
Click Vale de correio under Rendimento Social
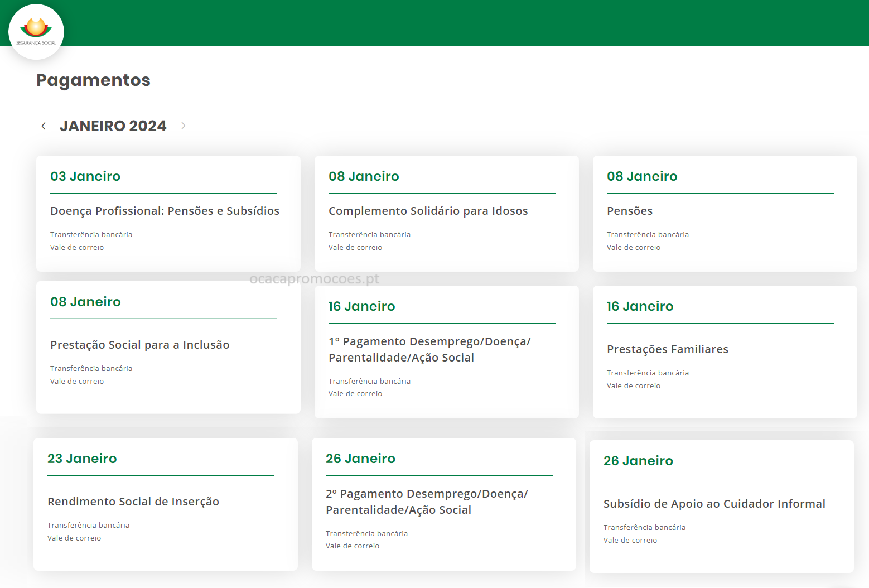pyautogui.click(x=74, y=538)
